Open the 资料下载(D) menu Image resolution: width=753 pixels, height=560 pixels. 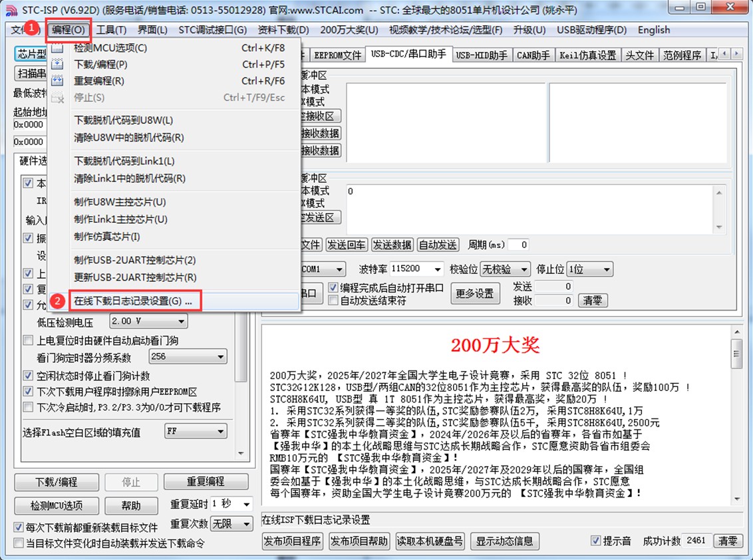click(283, 30)
